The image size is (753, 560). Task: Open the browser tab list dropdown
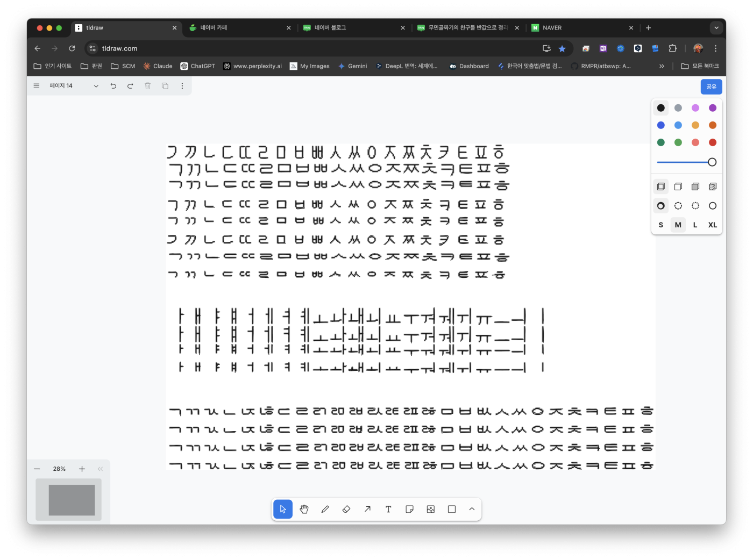tap(716, 28)
